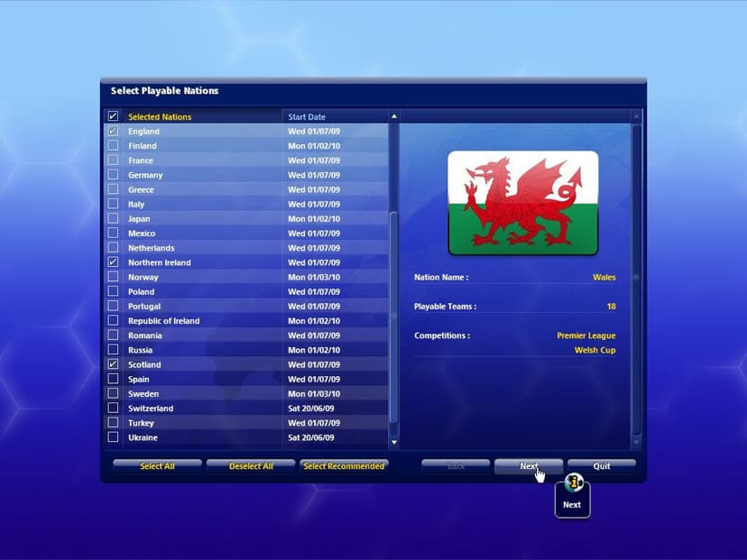747x560 pixels.
Task: Go to the Next step
Action: (x=529, y=466)
